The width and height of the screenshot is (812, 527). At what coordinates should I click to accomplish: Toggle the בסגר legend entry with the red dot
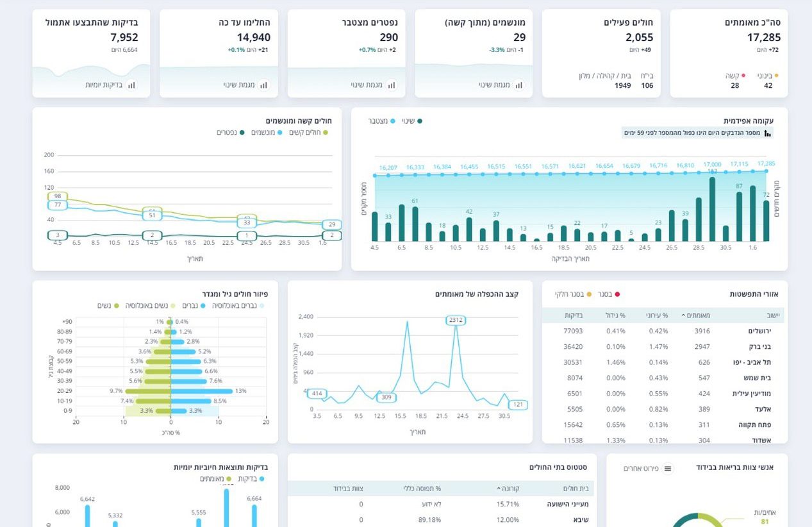point(609,294)
